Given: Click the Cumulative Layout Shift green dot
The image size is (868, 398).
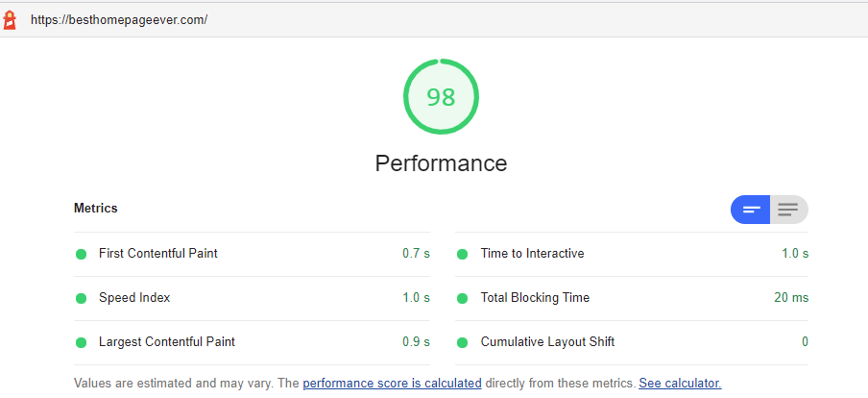Looking at the screenshot, I should [x=462, y=342].
